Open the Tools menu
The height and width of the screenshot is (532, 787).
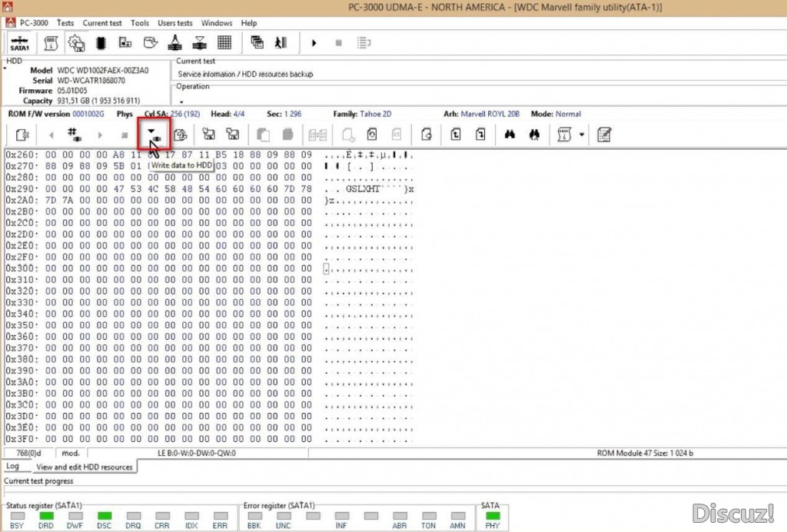(x=140, y=23)
